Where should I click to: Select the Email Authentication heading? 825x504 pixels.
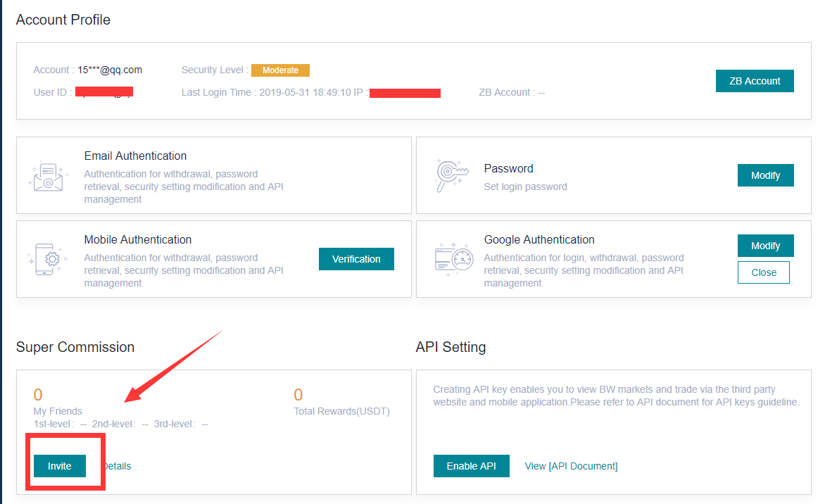(x=135, y=156)
